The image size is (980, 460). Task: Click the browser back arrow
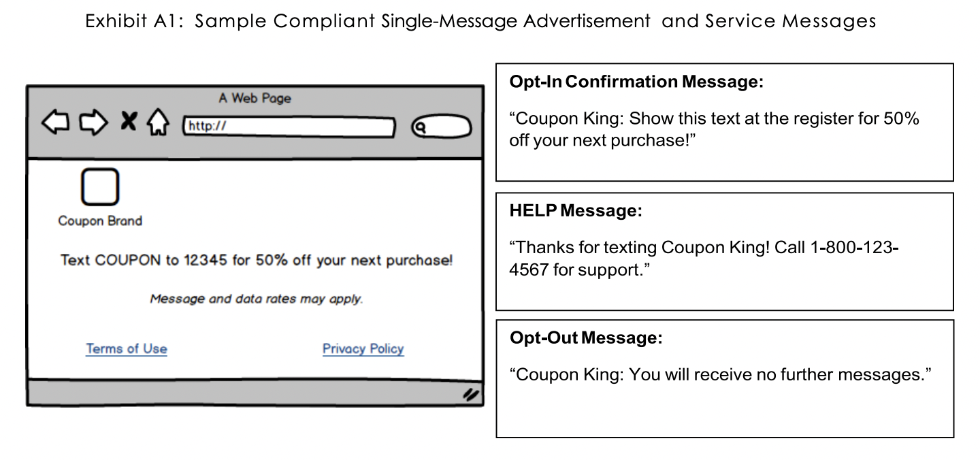click(56, 123)
